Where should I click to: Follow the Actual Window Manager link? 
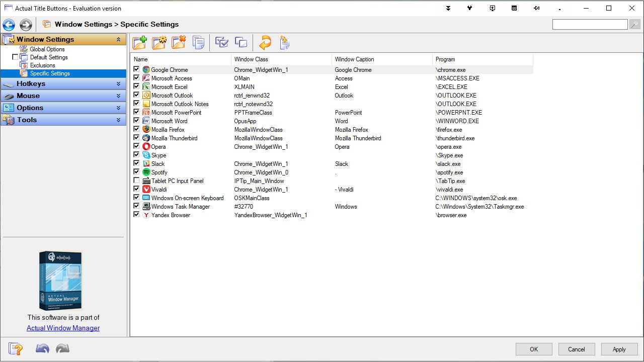[63, 328]
